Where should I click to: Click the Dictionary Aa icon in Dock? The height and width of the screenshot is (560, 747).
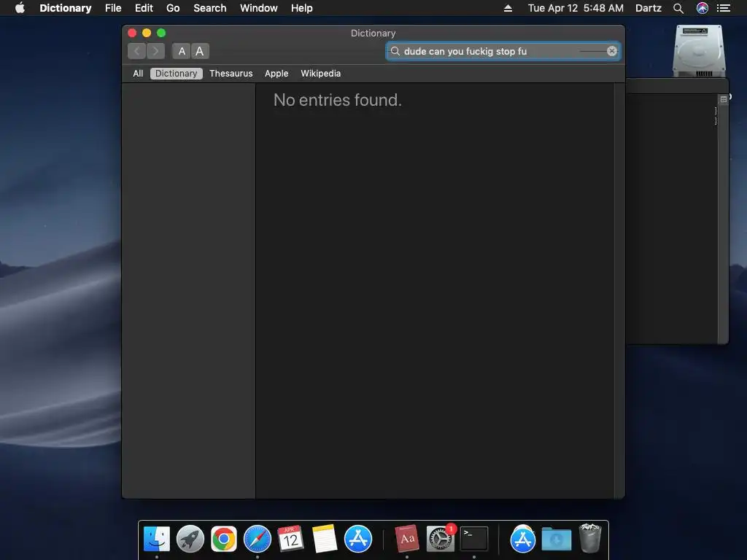407,539
